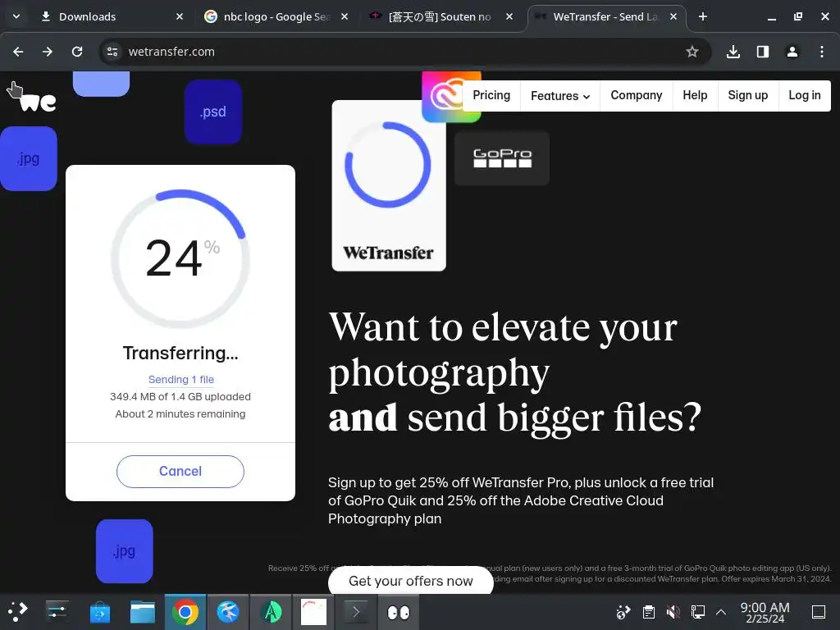Open the updates tray icon
This screenshot has width=840, height=630.
pos(623,612)
